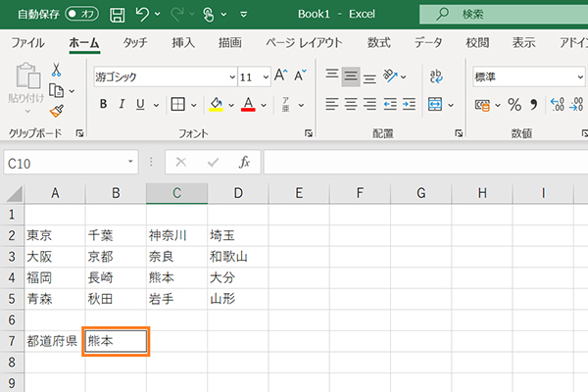The height and width of the screenshot is (392, 588).
Task: Click the Percent Style icon
Action: (514, 105)
